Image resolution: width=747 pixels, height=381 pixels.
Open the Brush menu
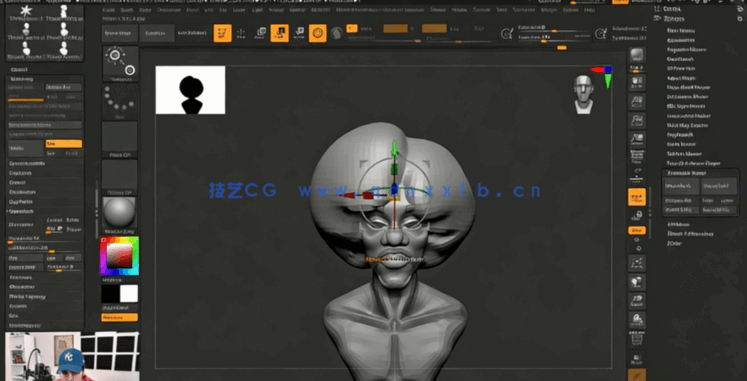click(127, 10)
